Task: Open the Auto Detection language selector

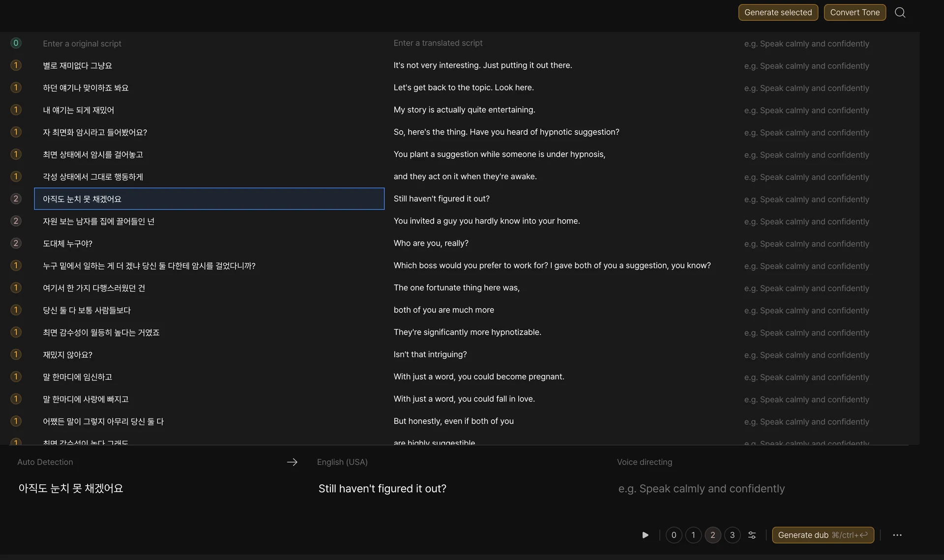Action: (x=45, y=462)
